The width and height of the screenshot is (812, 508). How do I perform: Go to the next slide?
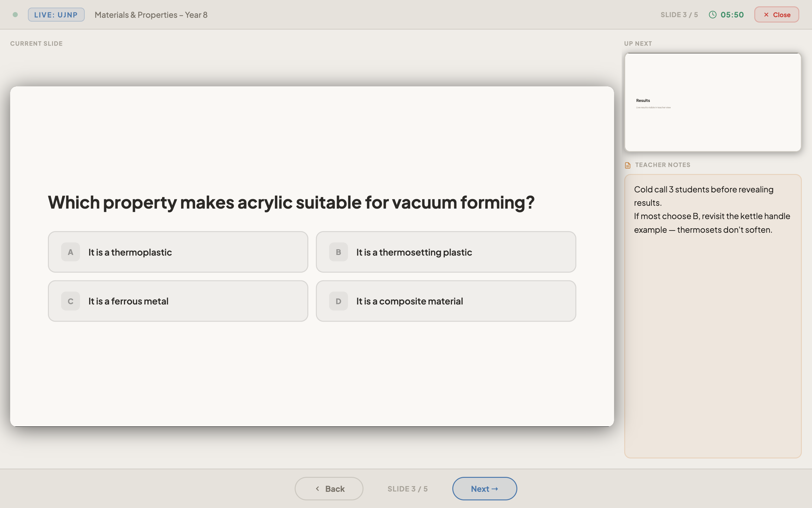point(485,489)
